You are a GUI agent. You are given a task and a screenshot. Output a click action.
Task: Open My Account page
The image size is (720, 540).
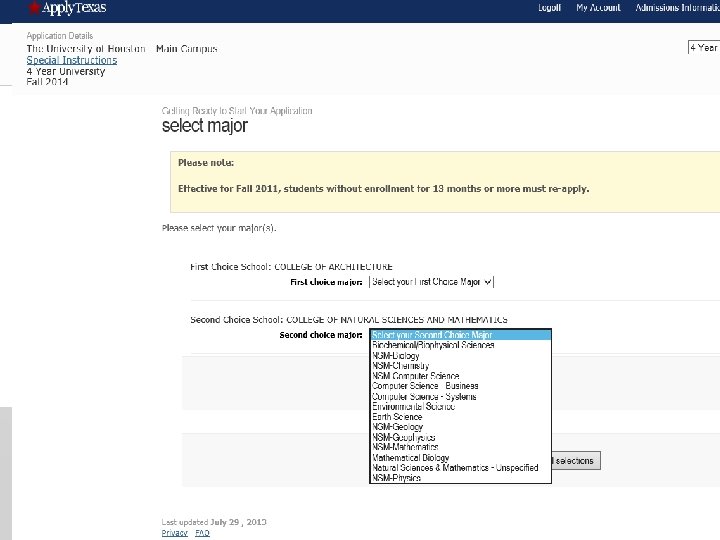point(598,8)
